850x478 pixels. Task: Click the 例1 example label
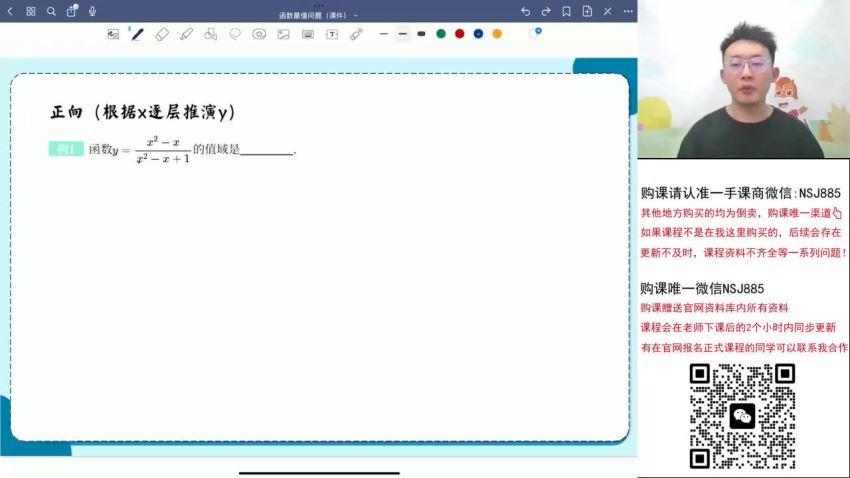pyautogui.click(x=66, y=148)
